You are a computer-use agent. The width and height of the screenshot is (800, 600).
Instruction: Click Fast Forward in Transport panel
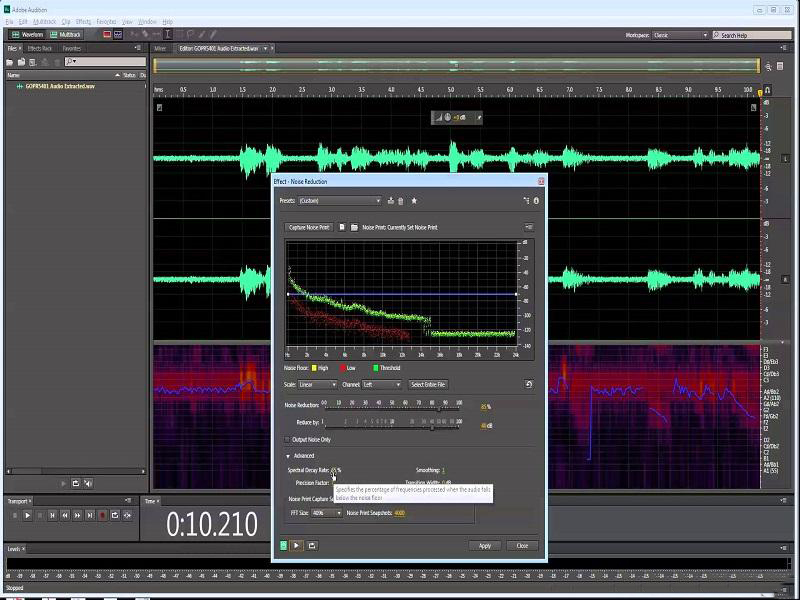[x=77, y=516]
